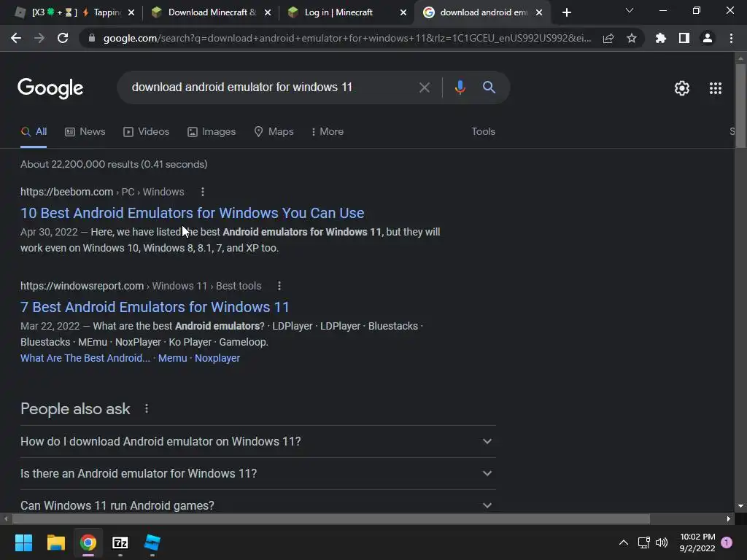Open 'What Are The Best Android...' sitelink

[85, 358]
